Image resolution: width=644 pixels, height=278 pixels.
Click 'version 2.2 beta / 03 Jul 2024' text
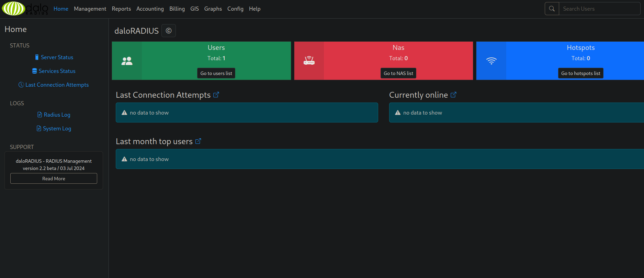pos(54,168)
